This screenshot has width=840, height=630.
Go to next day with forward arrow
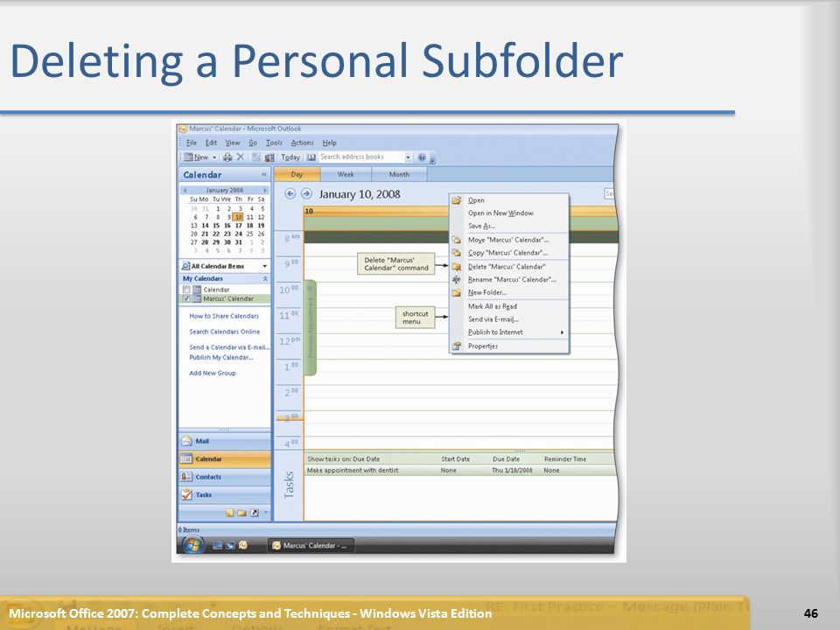(x=306, y=194)
